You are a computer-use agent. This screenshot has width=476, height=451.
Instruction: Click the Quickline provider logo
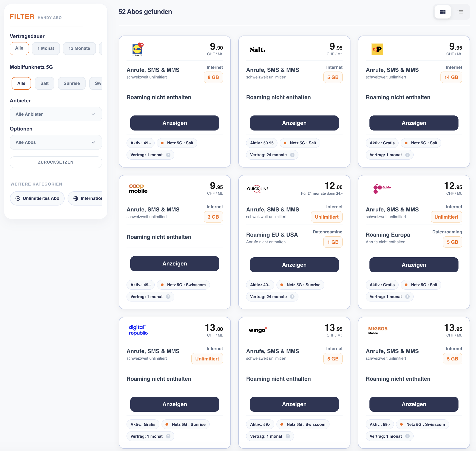pyautogui.click(x=258, y=189)
